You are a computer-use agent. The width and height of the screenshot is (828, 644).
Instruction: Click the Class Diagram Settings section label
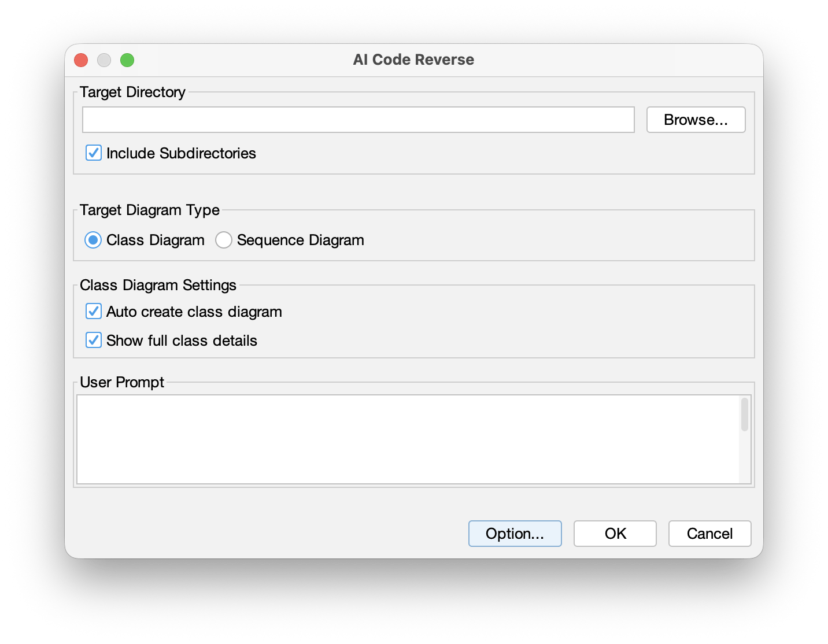[x=158, y=285]
